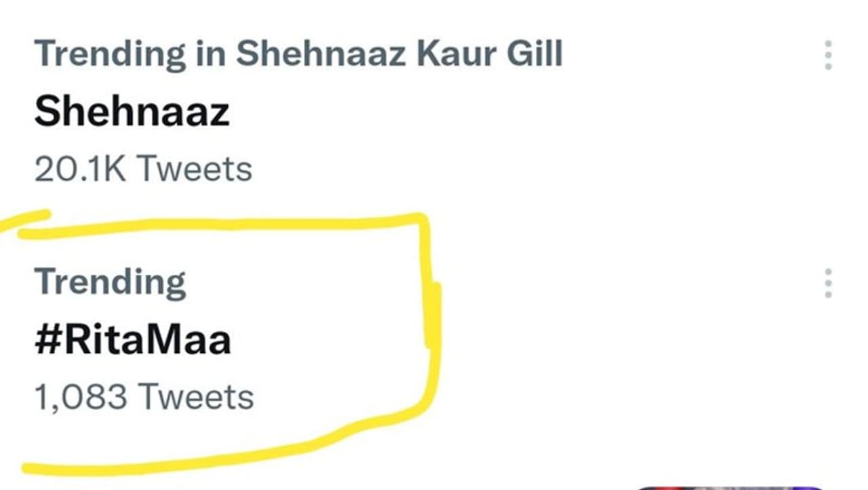The height and width of the screenshot is (490, 868).
Task: Click the "Tweets" word under #RitaMaa
Action: [196, 396]
